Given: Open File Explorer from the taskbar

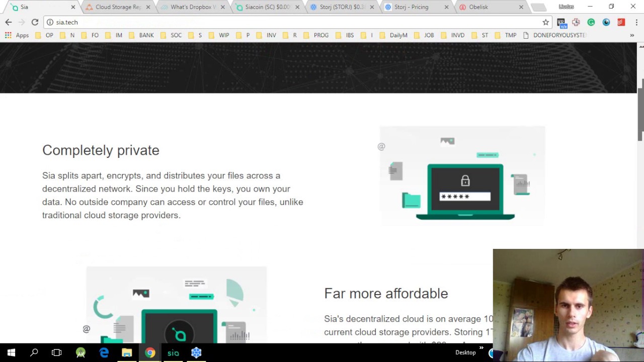Looking at the screenshot, I should coord(127,352).
